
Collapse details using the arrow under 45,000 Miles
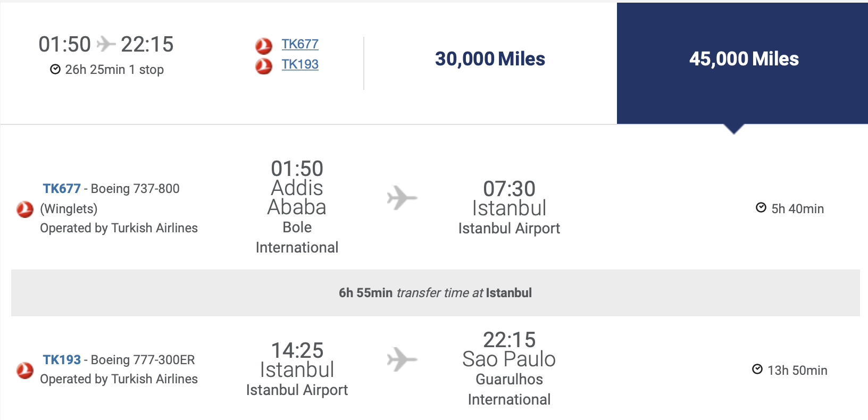734,129
